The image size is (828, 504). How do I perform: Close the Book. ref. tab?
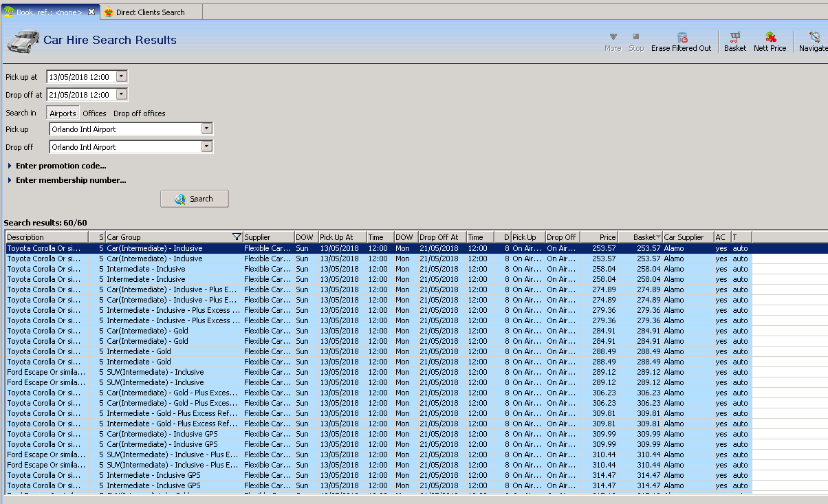tap(91, 12)
